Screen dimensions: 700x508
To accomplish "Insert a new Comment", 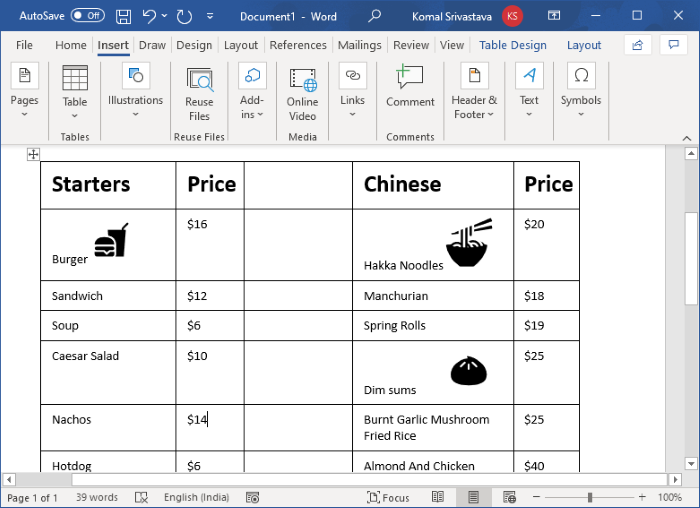I will coord(410,87).
